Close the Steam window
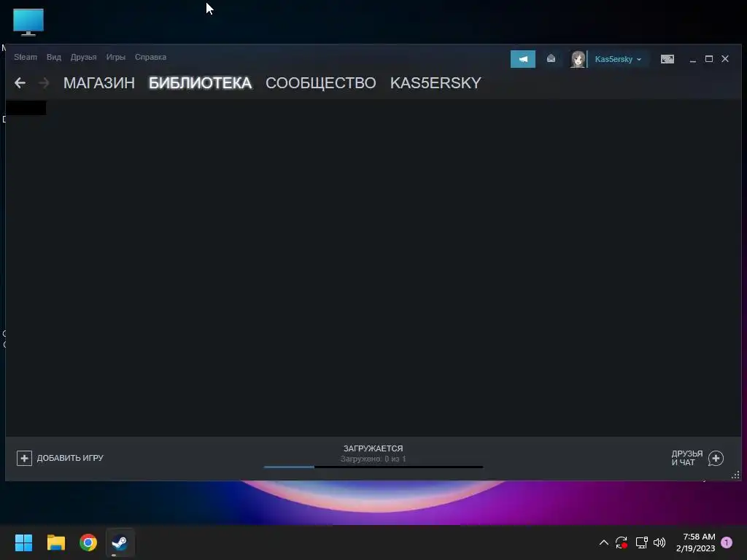747x560 pixels. pos(725,58)
